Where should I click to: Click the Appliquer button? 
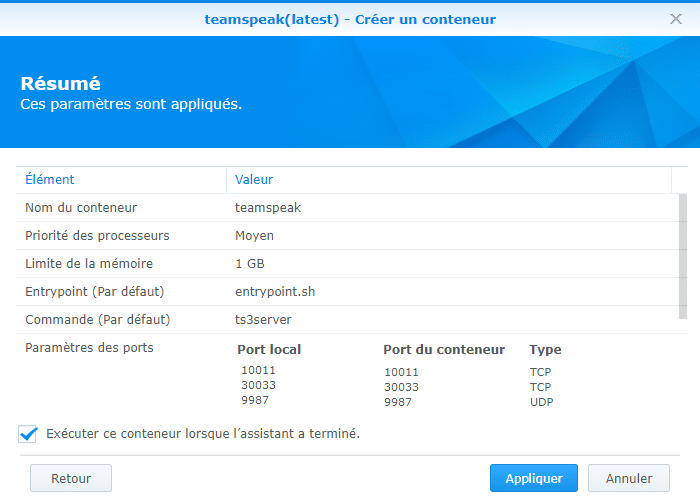point(533,479)
